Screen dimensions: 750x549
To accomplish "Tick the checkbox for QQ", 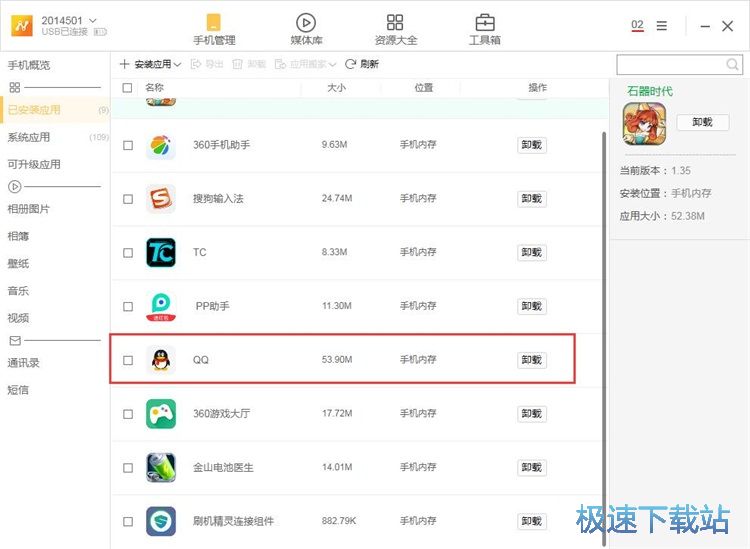I will point(128,360).
